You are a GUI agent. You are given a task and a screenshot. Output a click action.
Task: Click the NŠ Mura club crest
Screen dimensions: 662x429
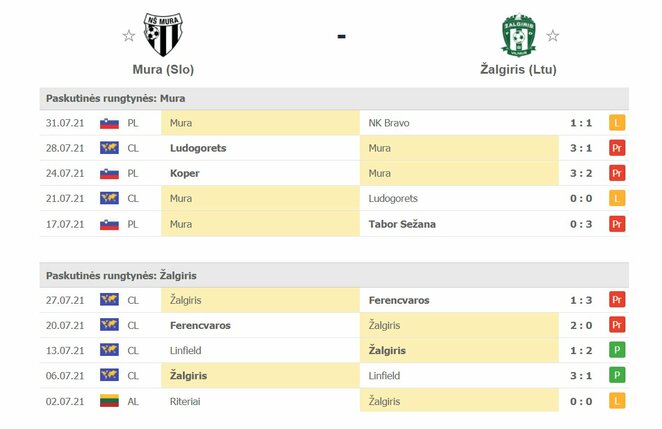click(x=163, y=34)
